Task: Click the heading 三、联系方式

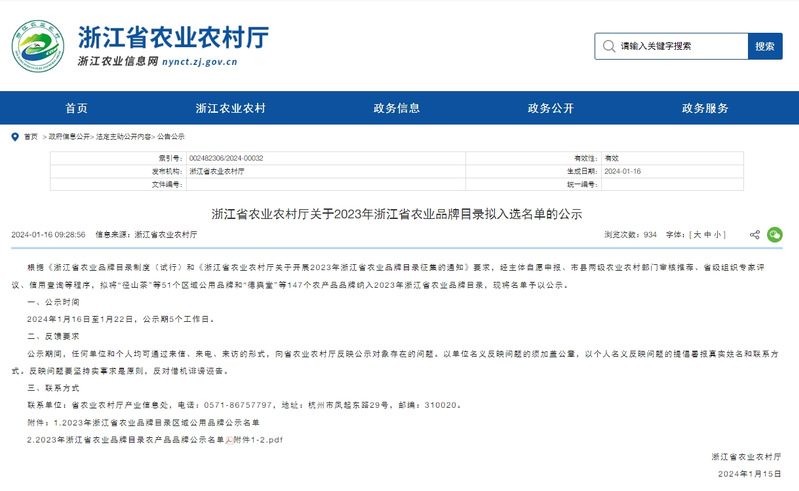Action: [54, 388]
